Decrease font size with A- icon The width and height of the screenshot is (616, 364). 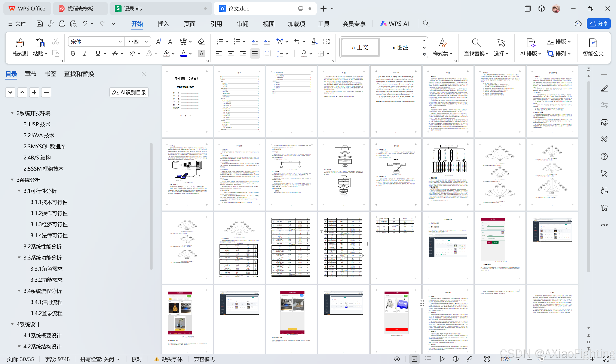coord(171,42)
